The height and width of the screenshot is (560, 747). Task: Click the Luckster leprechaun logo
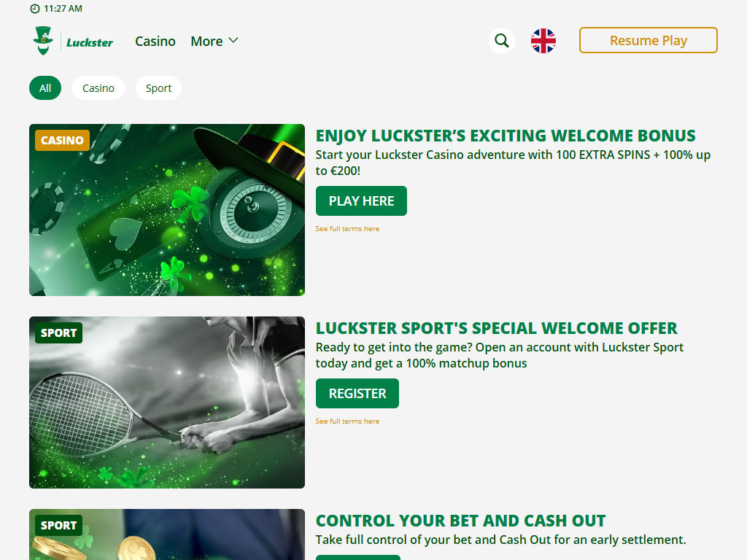click(73, 41)
